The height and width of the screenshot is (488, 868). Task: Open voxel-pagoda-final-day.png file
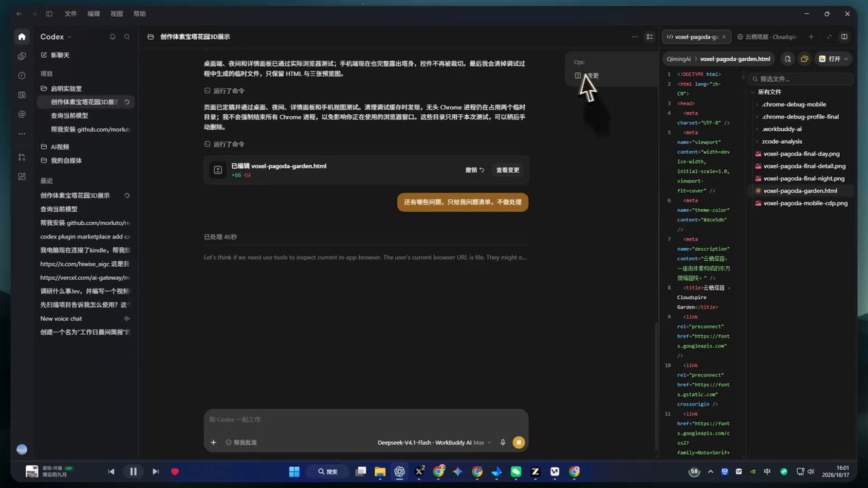(801, 154)
